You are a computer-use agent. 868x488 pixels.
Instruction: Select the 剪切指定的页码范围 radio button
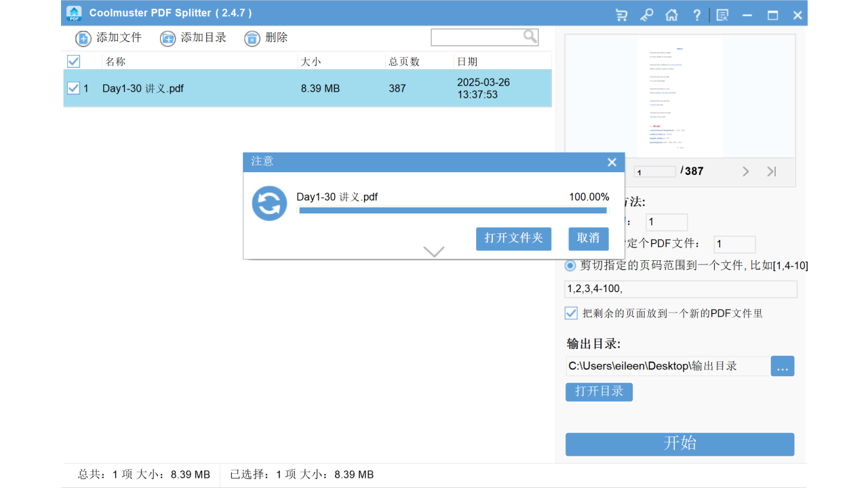pos(570,265)
